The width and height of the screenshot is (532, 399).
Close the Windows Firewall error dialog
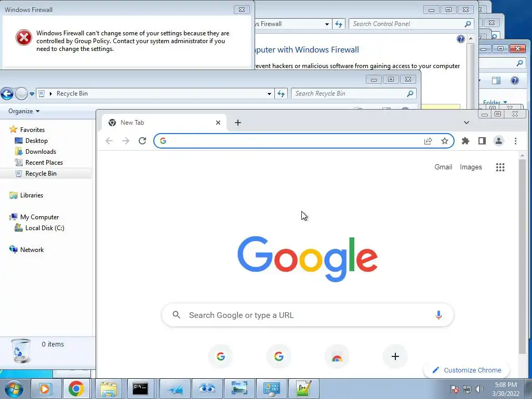tap(242, 9)
